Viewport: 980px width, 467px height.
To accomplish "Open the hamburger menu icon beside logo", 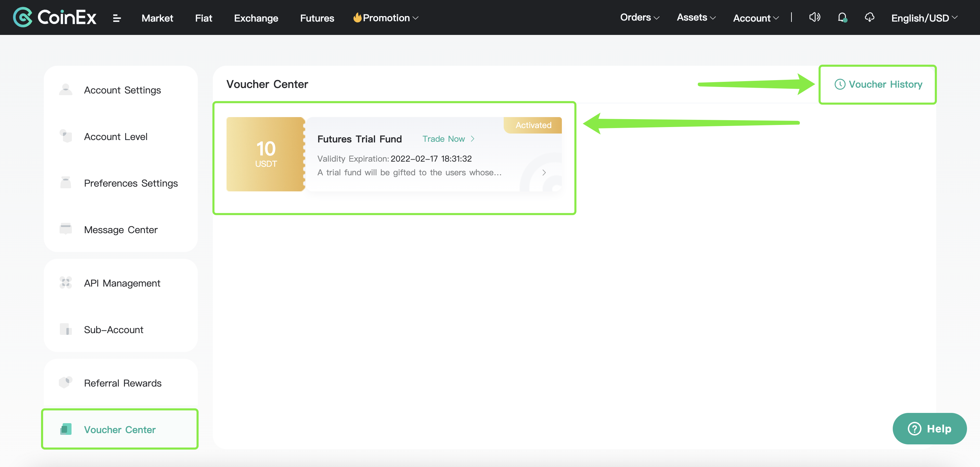I will coord(117,18).
